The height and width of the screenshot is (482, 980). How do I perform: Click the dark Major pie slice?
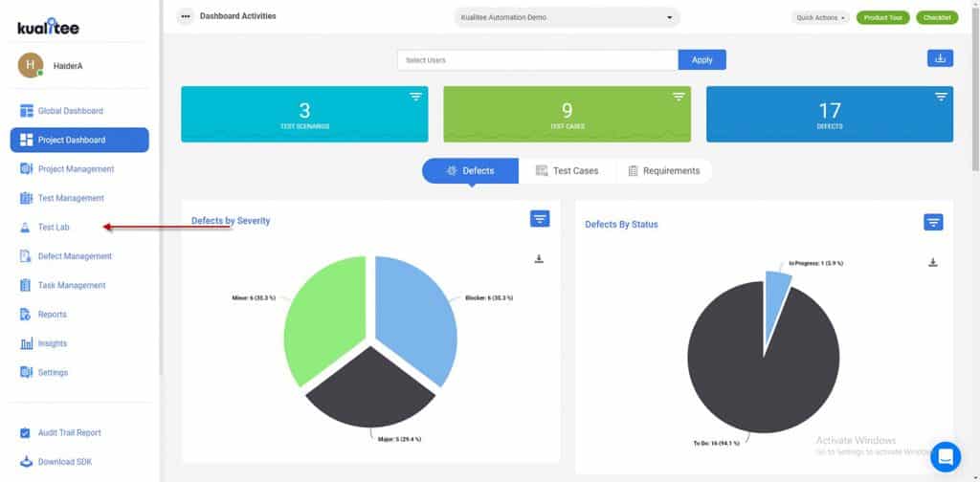[370, 390]
